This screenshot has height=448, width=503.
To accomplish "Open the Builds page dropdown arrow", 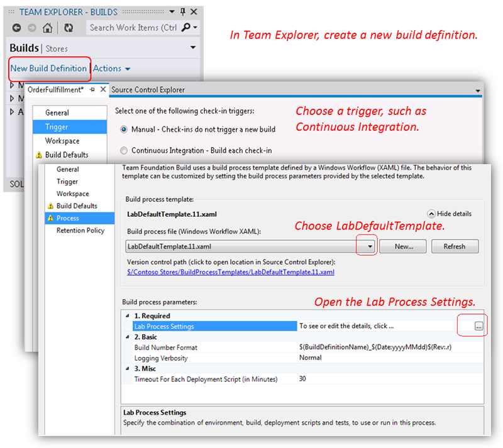I will coord(193,48).
